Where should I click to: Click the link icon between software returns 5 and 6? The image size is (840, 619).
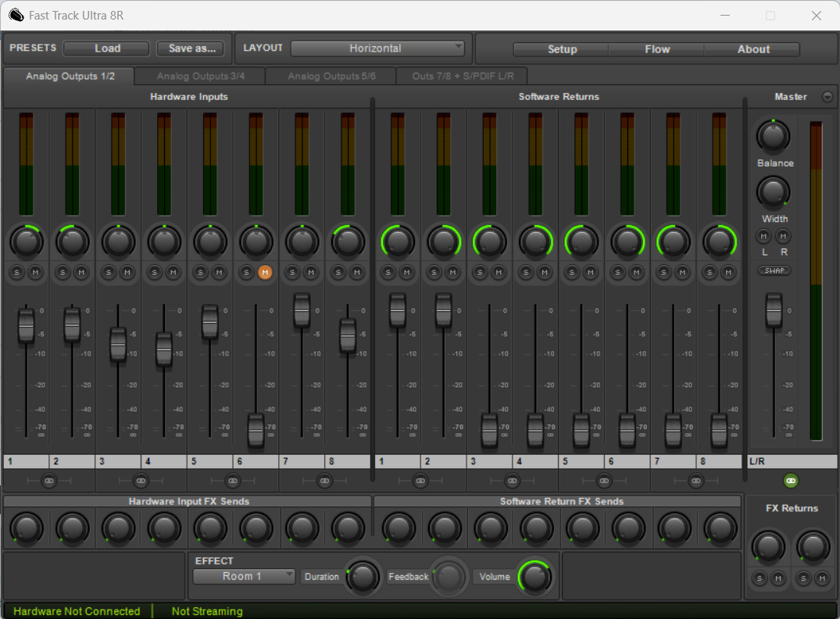pyautogui.click(x=604, y=481)
